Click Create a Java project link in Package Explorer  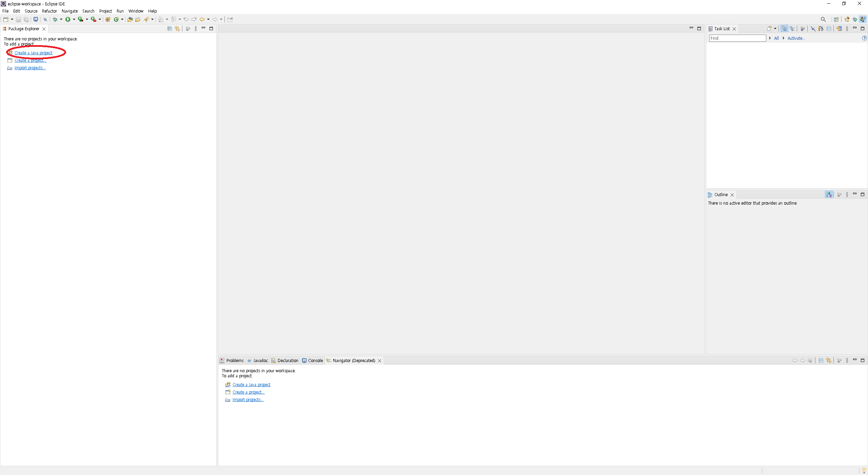(33, 53)
